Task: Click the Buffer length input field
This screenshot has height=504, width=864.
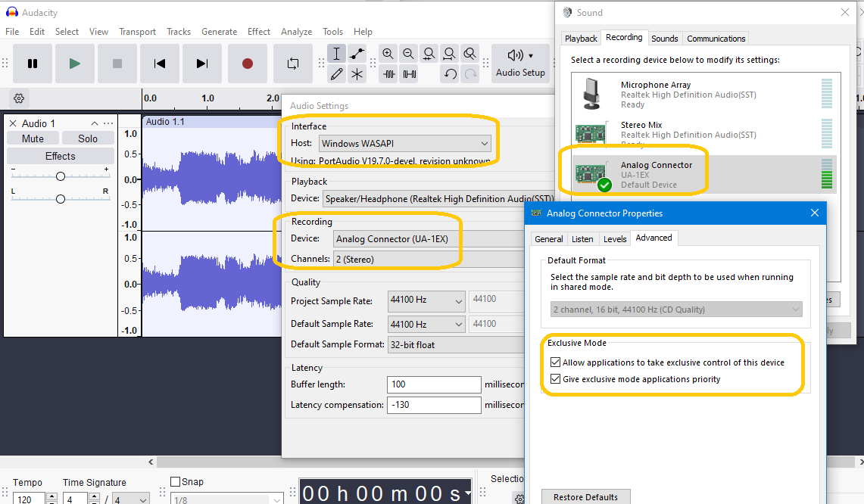Action: [434, 384]
